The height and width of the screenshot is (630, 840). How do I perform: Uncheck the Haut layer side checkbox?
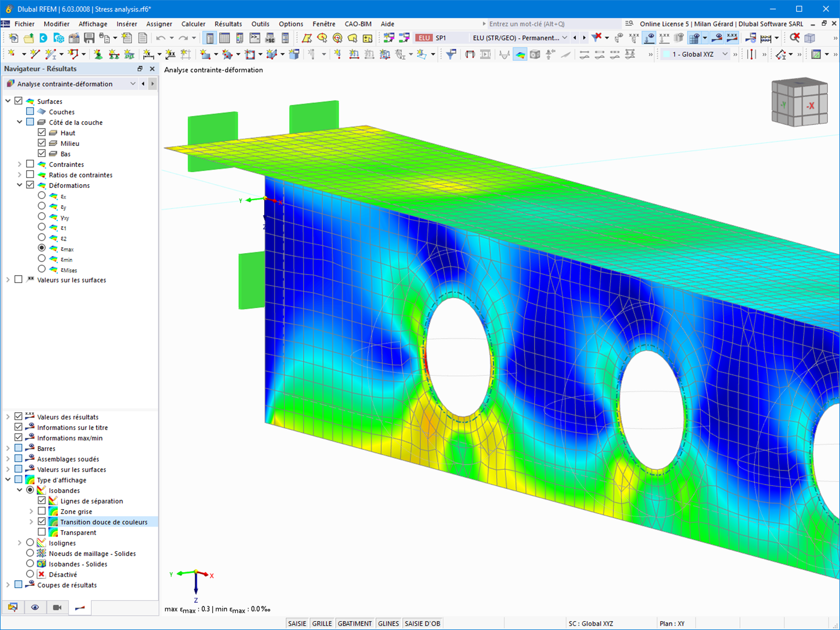[42, 132]
